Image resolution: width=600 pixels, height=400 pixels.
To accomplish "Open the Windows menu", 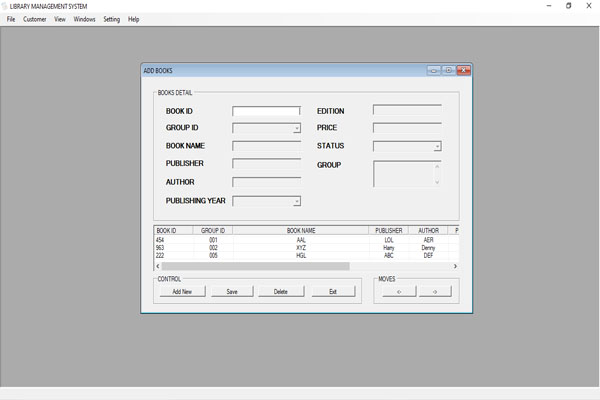I will pyautogui.click(x=85, y=19).
